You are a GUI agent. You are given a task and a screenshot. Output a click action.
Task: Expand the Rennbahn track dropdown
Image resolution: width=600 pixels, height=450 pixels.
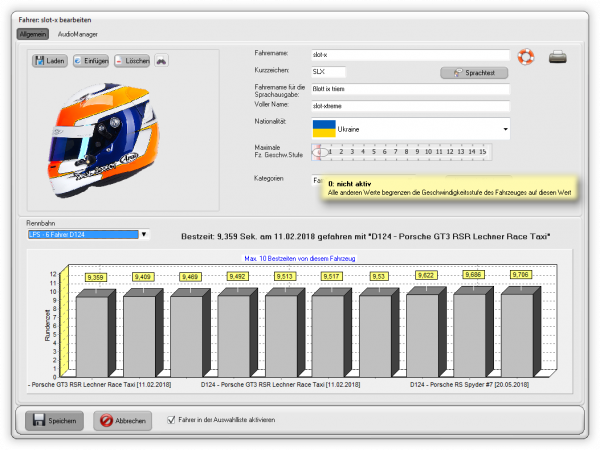[144, 235]
